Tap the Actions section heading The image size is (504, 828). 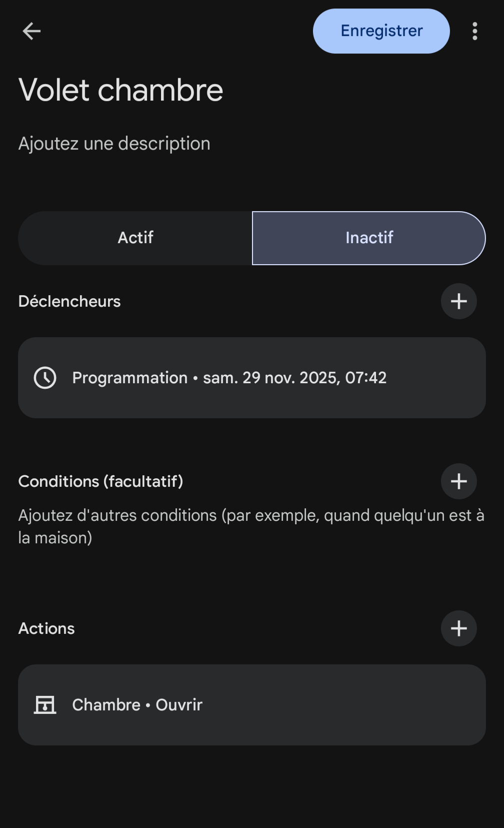46,629
